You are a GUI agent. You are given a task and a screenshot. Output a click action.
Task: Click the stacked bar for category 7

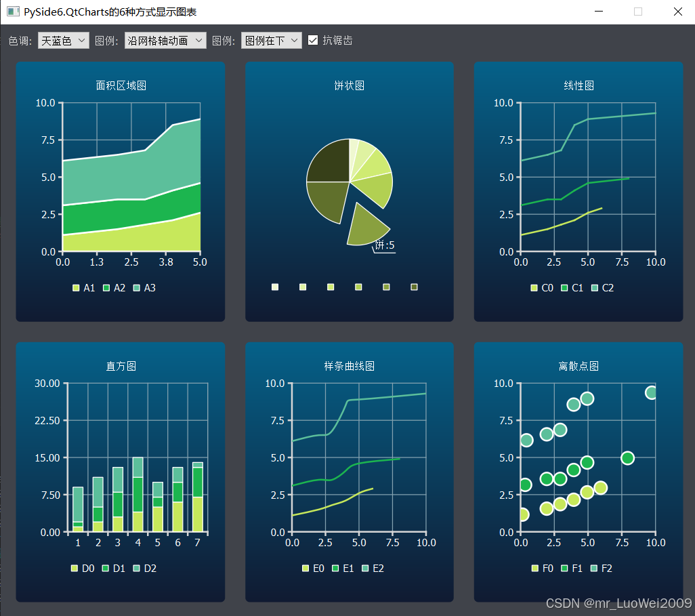(x=198, y=497)
